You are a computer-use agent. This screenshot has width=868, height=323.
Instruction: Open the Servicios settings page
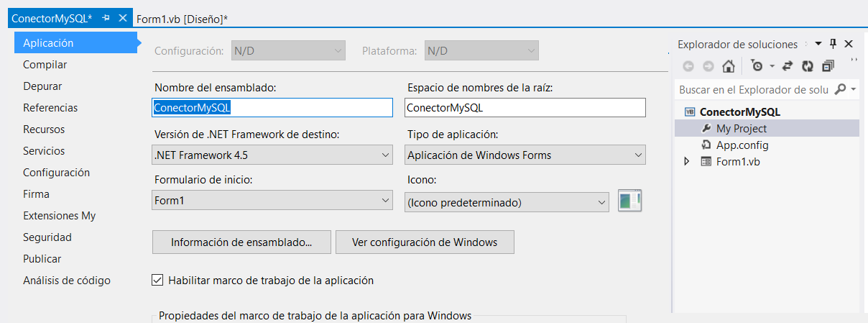click(44, 151)
